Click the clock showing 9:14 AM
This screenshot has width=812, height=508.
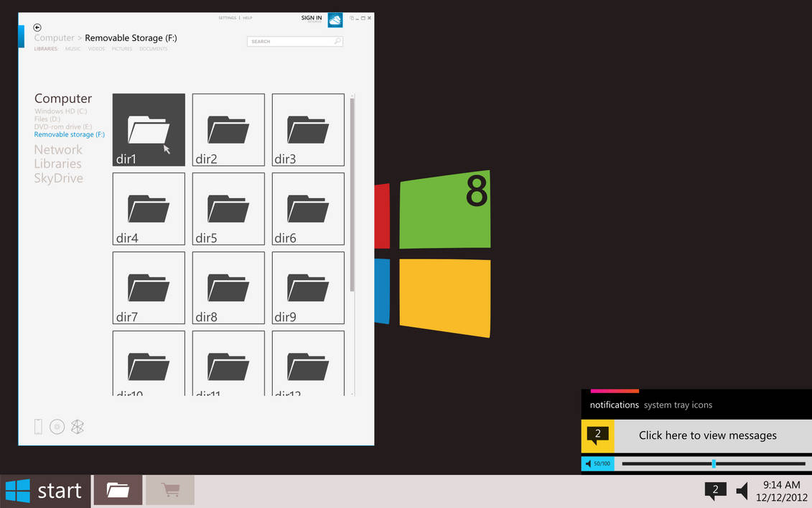[781, 485]
